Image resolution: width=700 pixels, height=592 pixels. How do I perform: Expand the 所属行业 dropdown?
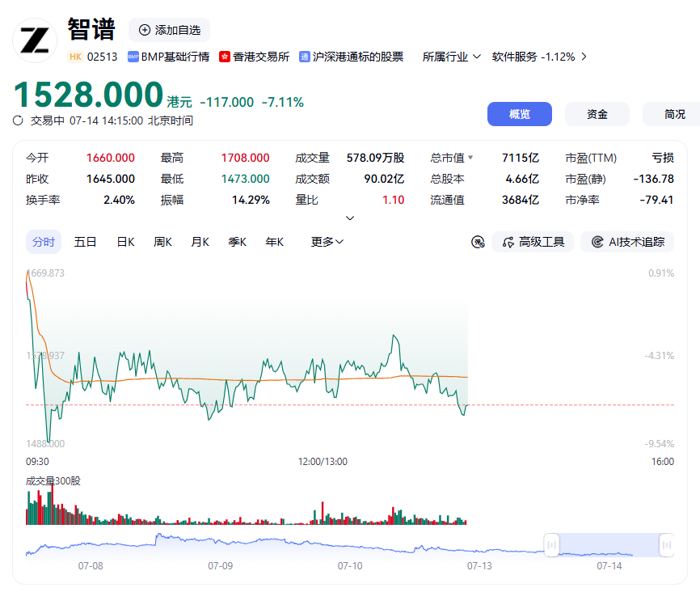(x=451, y=57)
